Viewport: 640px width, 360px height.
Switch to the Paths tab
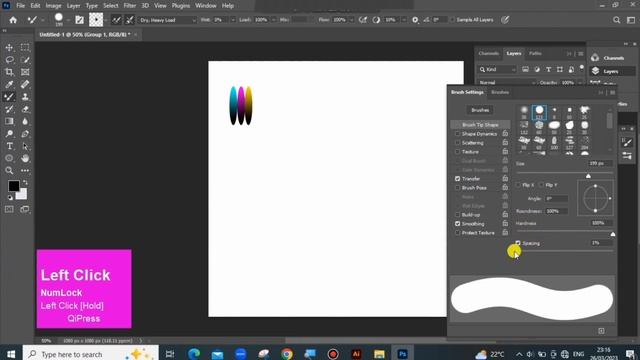click(x=535, y=53)
